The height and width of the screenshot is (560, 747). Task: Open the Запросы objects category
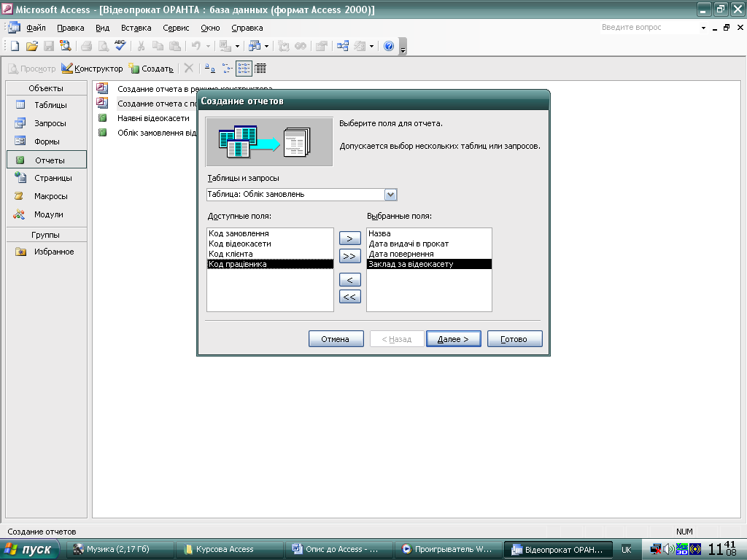(x=46, y=123)
